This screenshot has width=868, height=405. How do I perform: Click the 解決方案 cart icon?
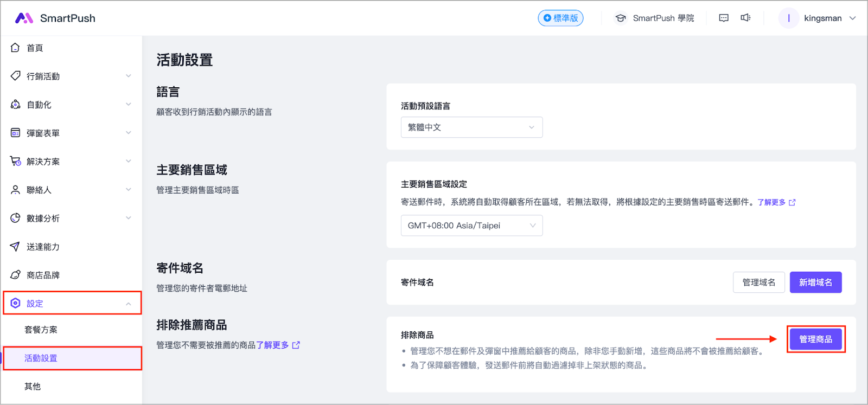[x=15, y=161]
